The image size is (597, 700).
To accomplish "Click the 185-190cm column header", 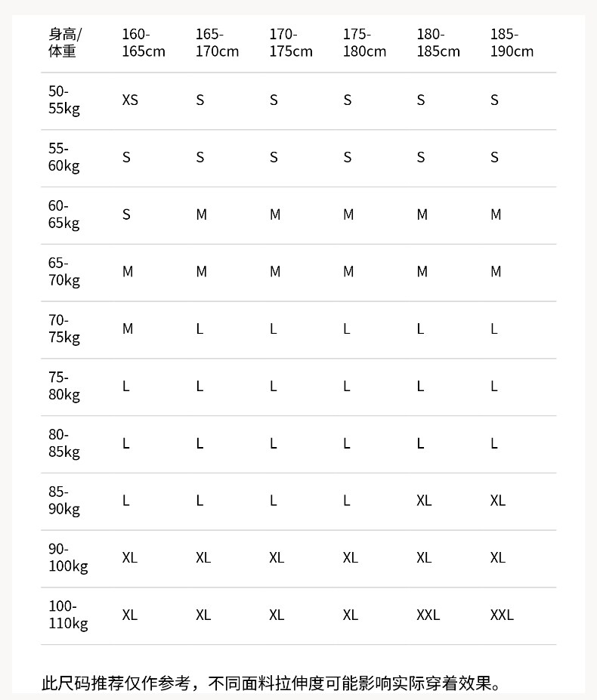I will click(x=512, y=43).
